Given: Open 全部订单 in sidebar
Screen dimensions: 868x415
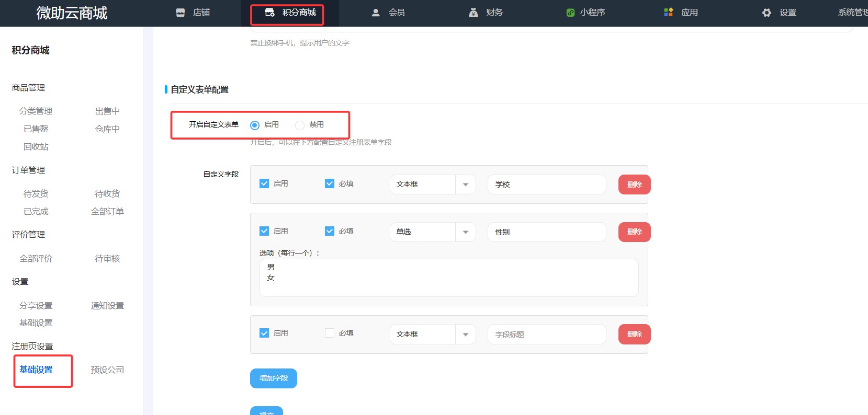Looking at the screenshot, I should click(107, 212).
